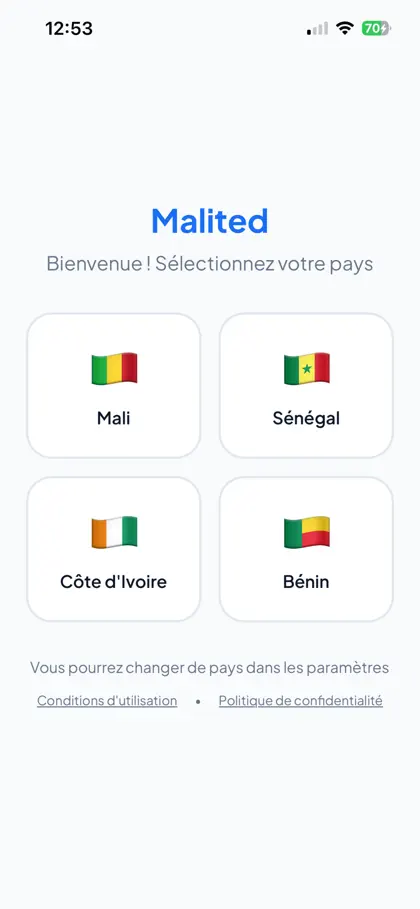Tap the Côte d'Ivoire label text
The width and height of the screenshot is (420, 909).
point(114,581)
